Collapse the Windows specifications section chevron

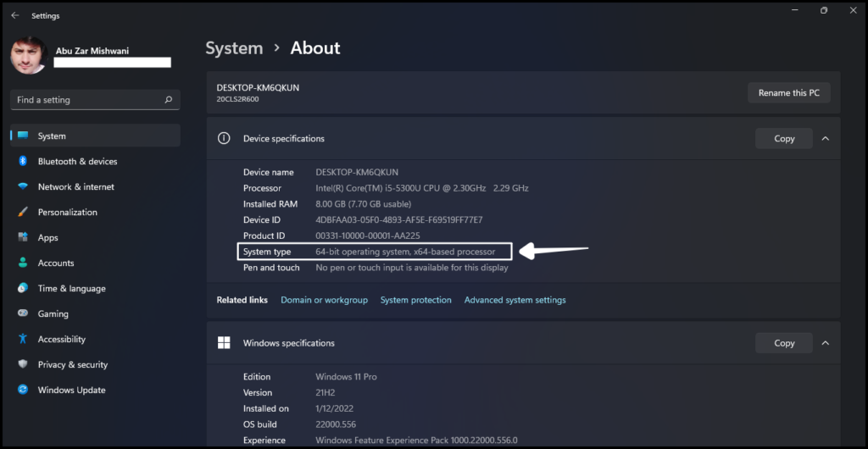[826, 343]
